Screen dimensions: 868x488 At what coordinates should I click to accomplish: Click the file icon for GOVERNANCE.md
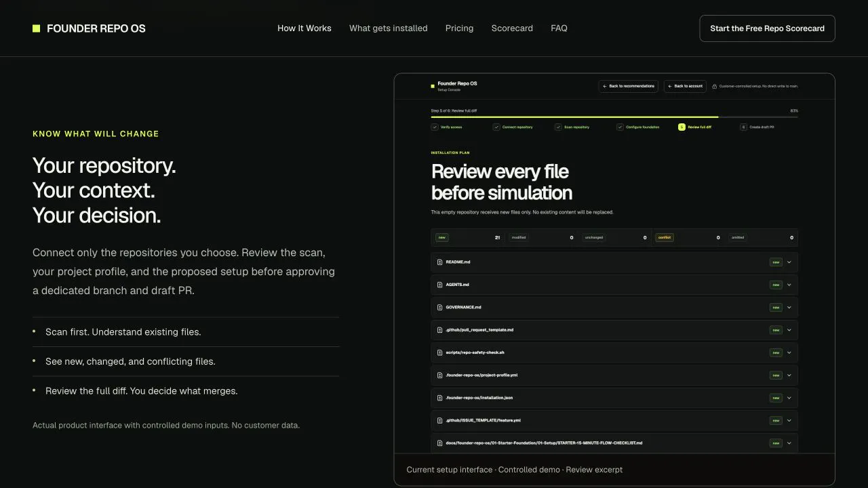[x=439, y=307]
